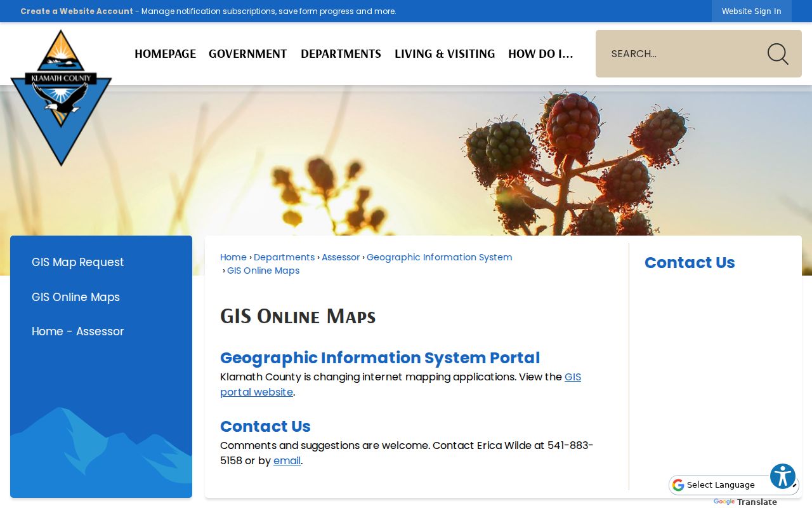
Task: Open the How Do I... menu
Action: (x=540, y=54)
